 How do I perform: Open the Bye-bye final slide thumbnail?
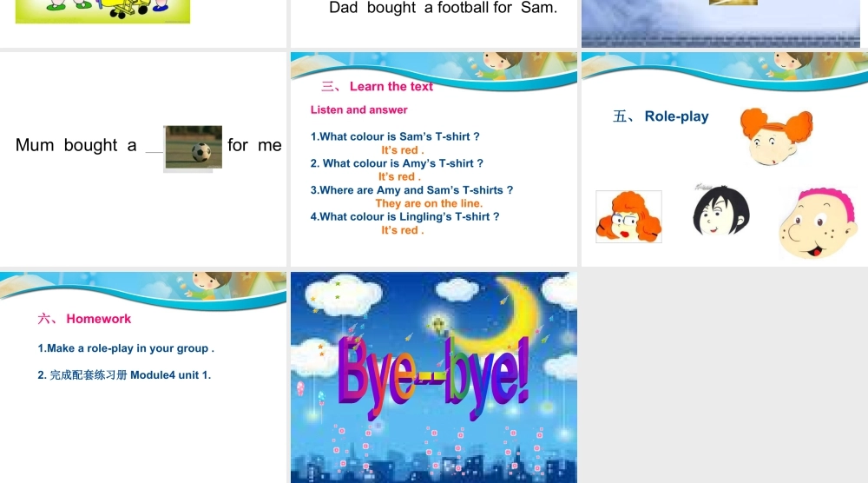point(433,377)
